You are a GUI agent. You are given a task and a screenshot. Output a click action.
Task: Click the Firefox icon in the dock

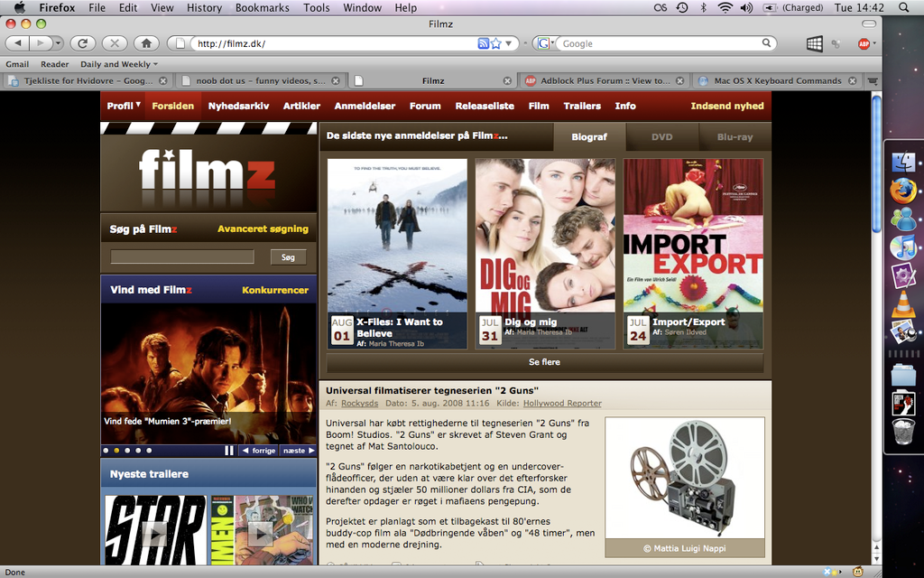click(903, 191)
